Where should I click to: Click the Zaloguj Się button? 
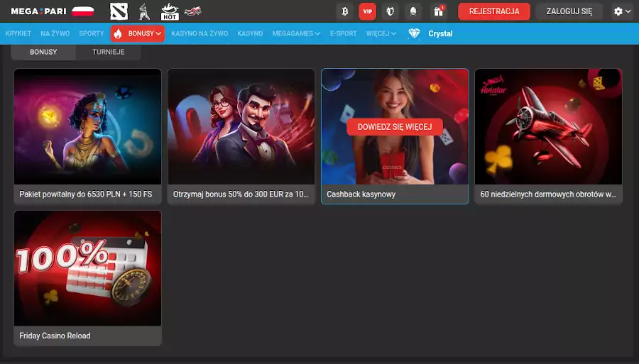coord(569,11)
